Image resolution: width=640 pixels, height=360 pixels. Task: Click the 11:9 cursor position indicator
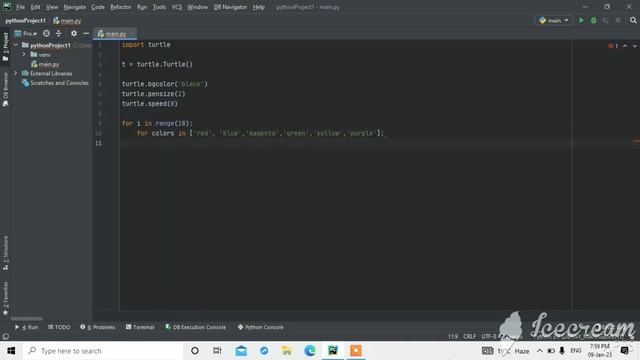coord(453,336)
